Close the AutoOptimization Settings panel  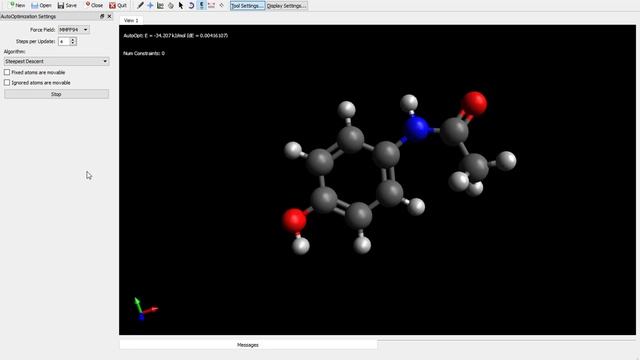[x=109, y=16]
